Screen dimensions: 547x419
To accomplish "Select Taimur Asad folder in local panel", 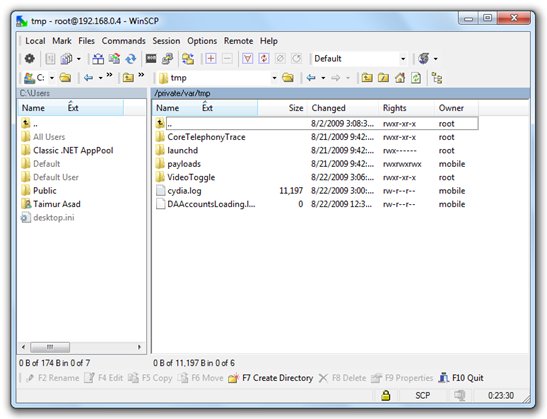I will pyautogui.click(x=57, y=204).
